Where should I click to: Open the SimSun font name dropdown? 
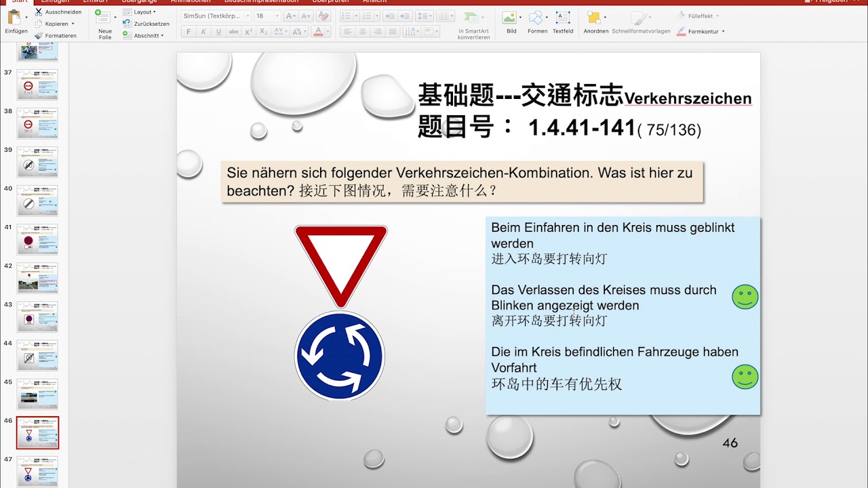tap(247, 16)
